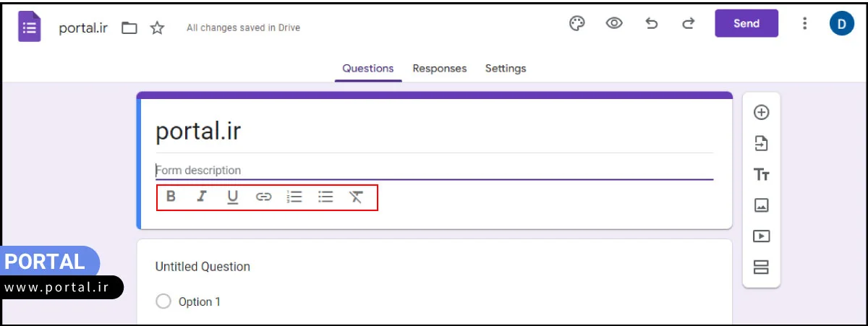Screen dimensions: 868x326
Task: Open the Google Forms home icon
Action: point(30,27)
